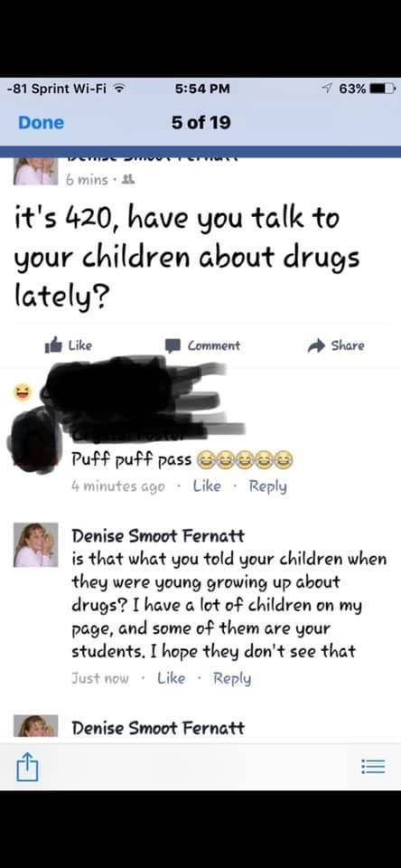Screen dimensions: 401x868
Task: Open the list view icon at bottom right
Action: pyautogui.click(x=373, y=768)
